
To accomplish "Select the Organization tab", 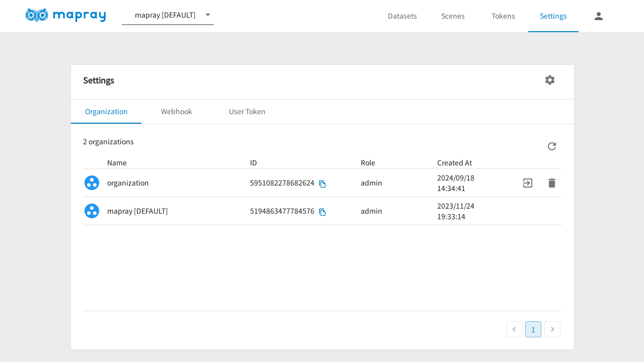I will [x=106, y=112].
